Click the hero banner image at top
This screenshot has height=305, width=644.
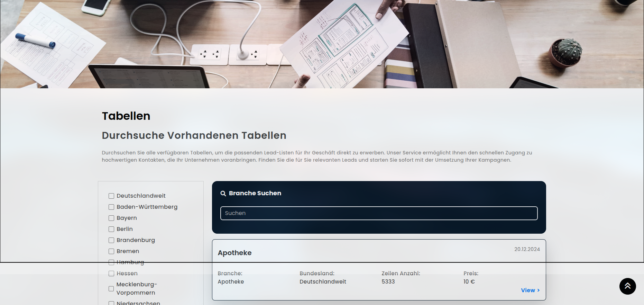[322, 44]
